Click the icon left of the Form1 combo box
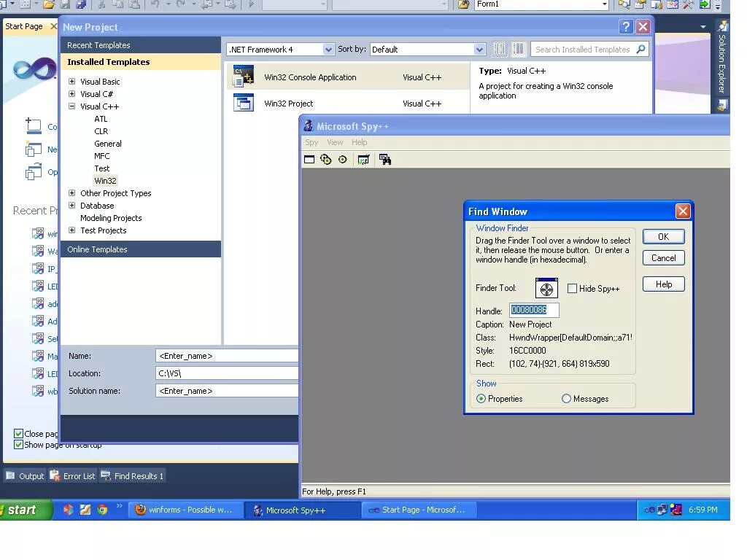Image resolution: width=747 pixels, height=560 pixels. pyautogui.click(x=463, y=4)
